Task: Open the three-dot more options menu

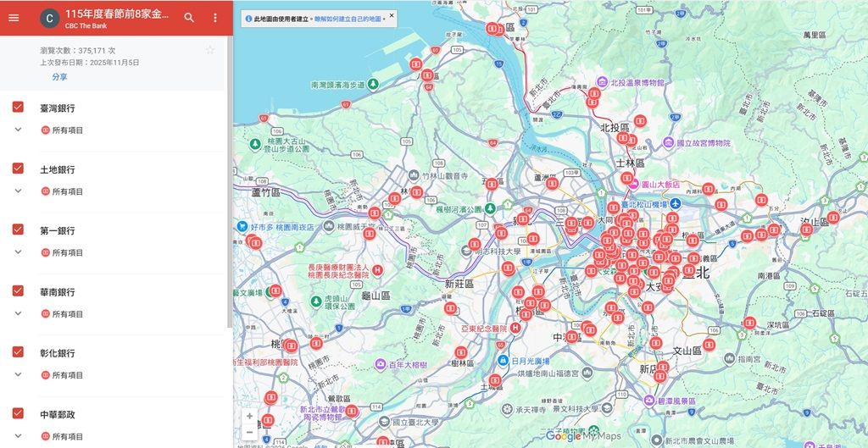Action: pos(215,18)
